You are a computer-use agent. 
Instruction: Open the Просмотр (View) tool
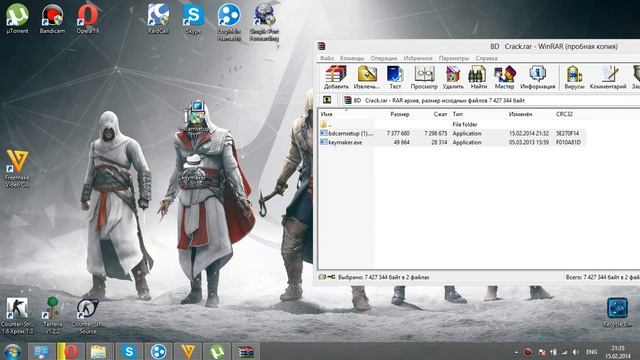[424, 77]
